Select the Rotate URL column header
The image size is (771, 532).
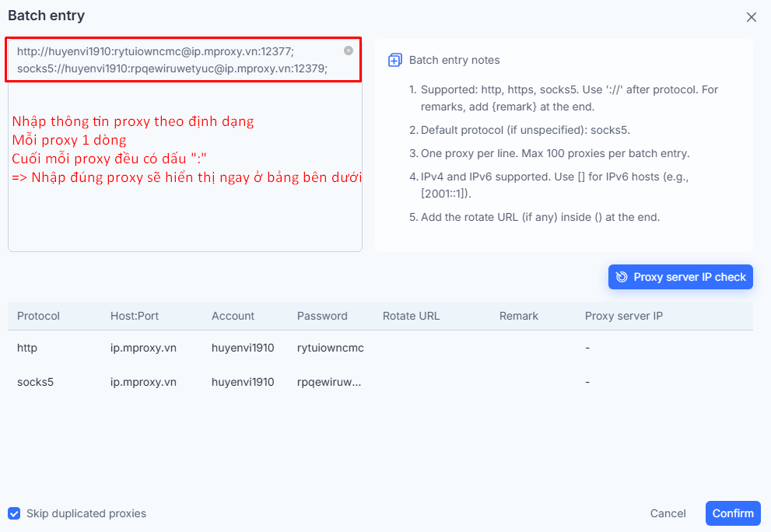[411, 316]
